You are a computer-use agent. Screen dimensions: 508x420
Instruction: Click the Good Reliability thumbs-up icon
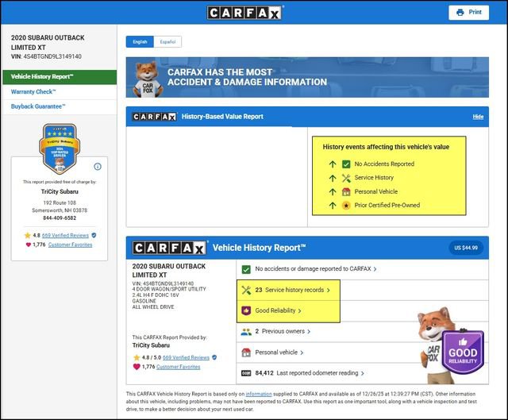coord(246,310)
